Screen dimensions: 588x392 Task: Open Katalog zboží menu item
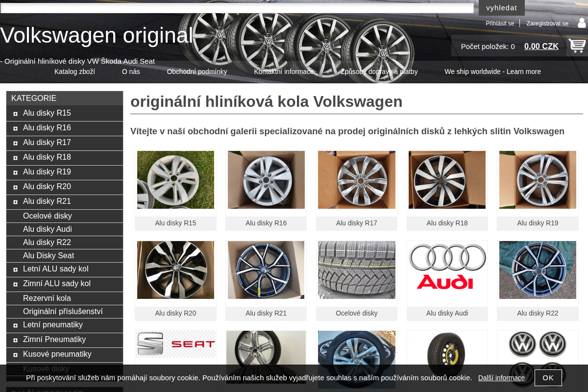(x=74, y=72)
